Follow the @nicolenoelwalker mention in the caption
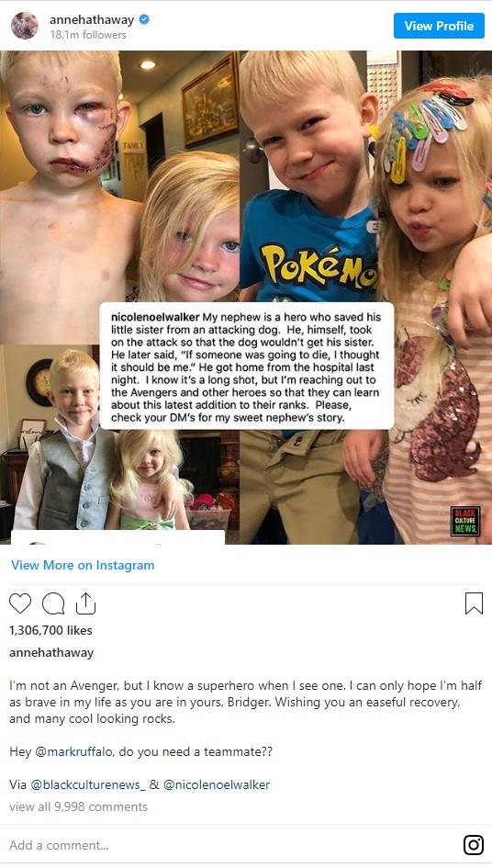 coord(217,785)
